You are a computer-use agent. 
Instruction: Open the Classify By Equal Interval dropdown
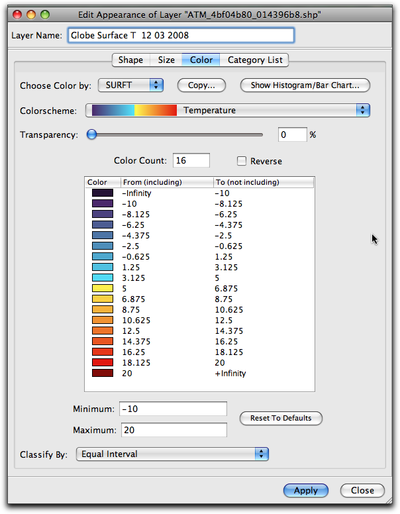pos(172,454)
